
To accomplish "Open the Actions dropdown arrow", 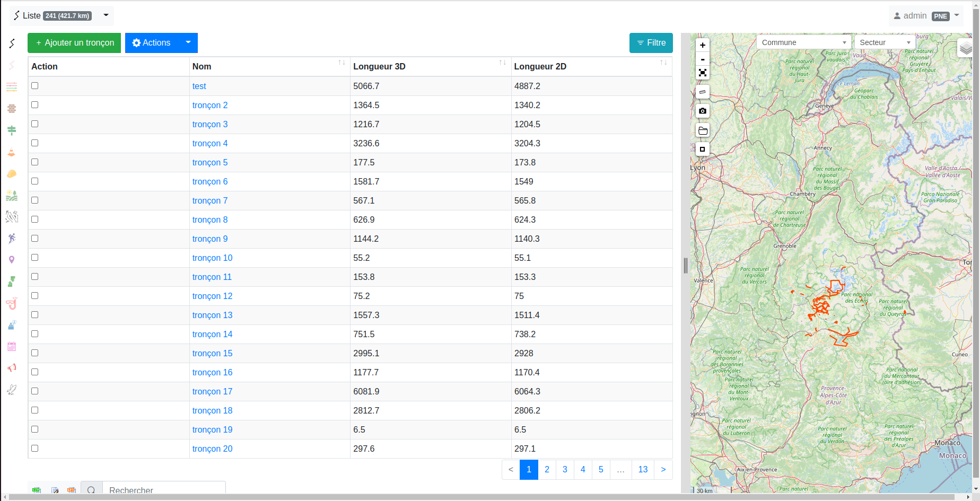I will [188, 43].
